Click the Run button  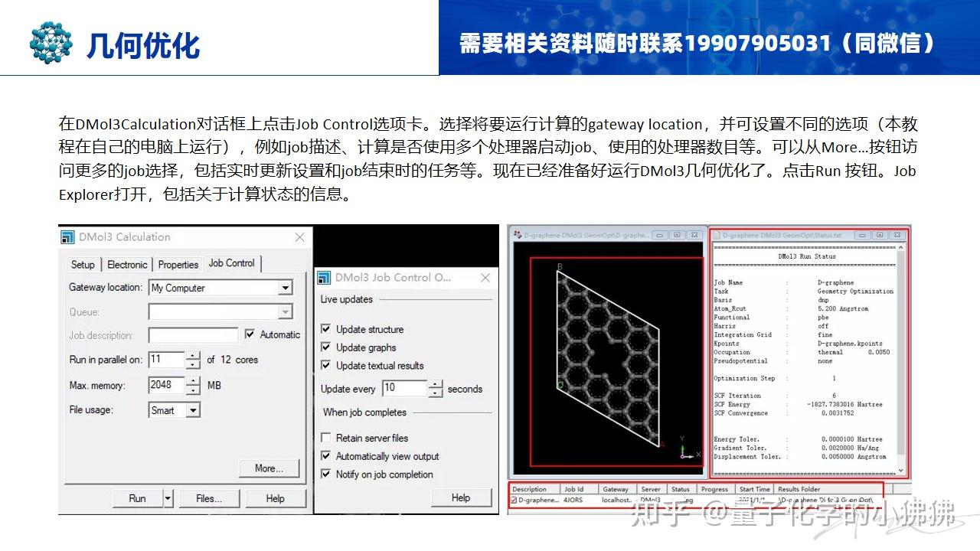coord(136,497)
